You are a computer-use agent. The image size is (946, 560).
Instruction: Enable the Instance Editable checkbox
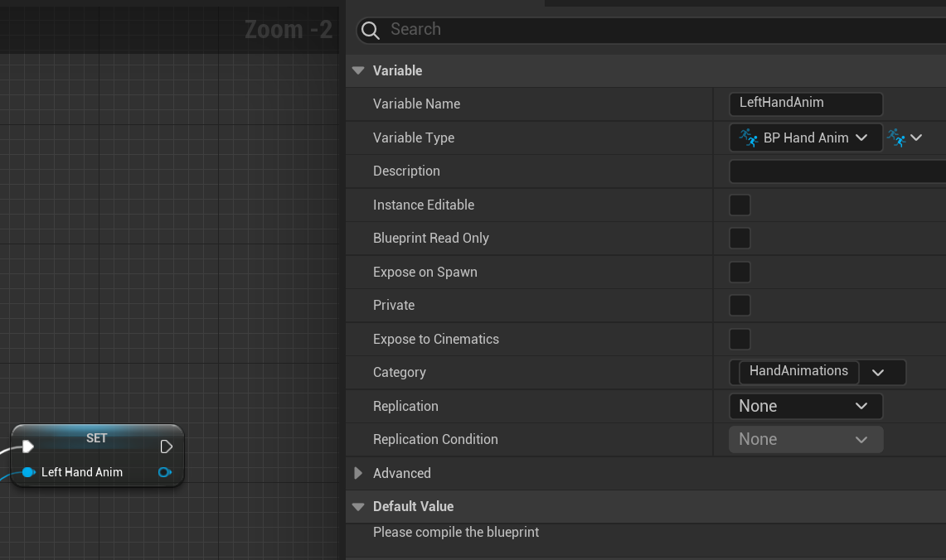(x=740, y=205)
